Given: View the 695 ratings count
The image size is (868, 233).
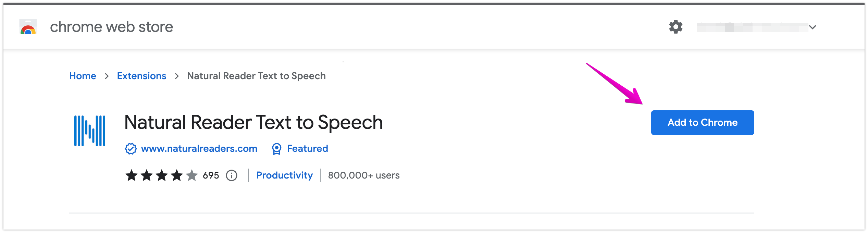Looking at the screenshot, I should click(x=211, y=175).
